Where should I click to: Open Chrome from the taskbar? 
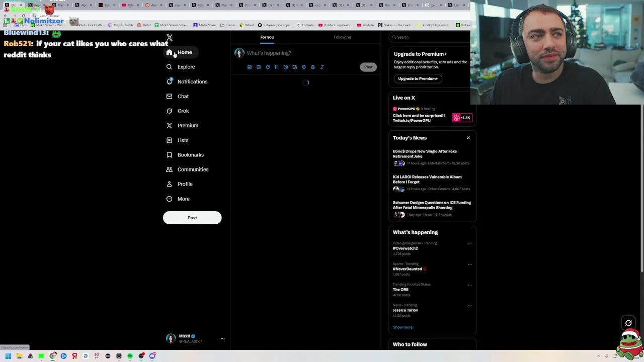coord(52,356)
